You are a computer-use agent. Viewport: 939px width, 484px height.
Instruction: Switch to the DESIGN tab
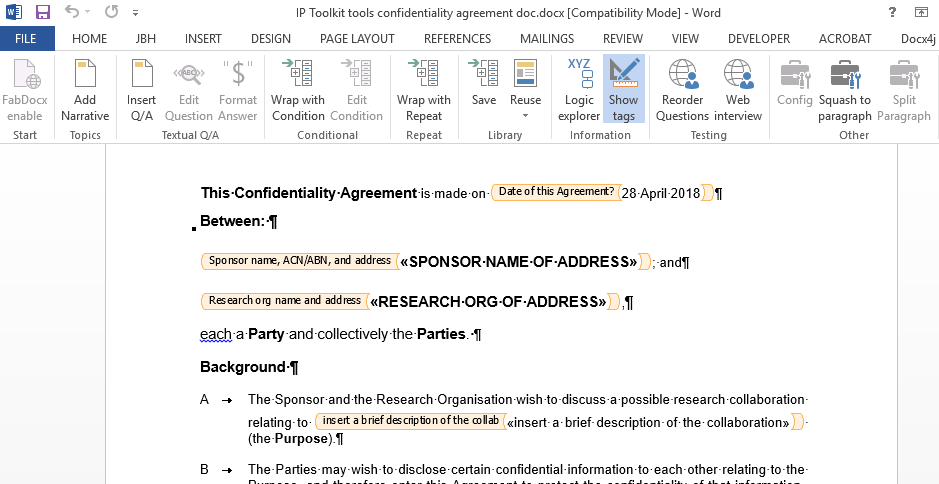(x=271, y=39)
